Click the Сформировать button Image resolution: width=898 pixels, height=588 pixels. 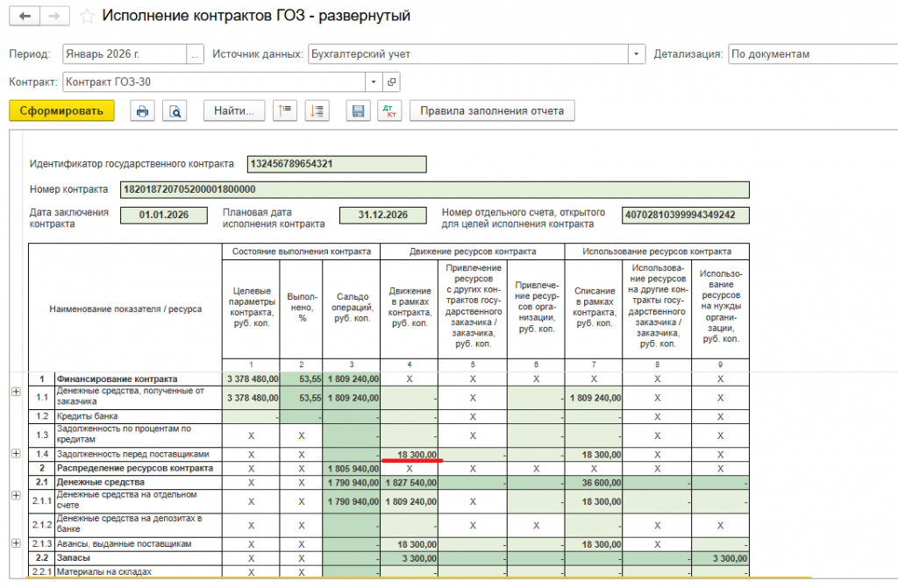tap(62, 111)
